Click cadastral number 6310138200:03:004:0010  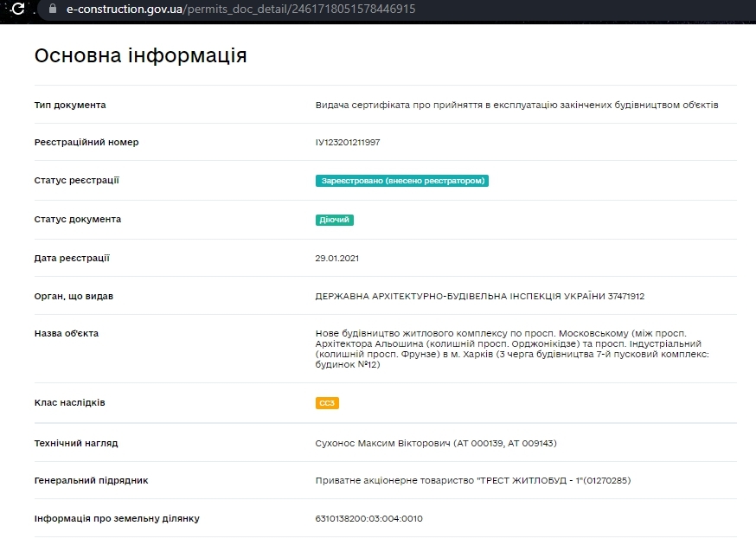368,518
